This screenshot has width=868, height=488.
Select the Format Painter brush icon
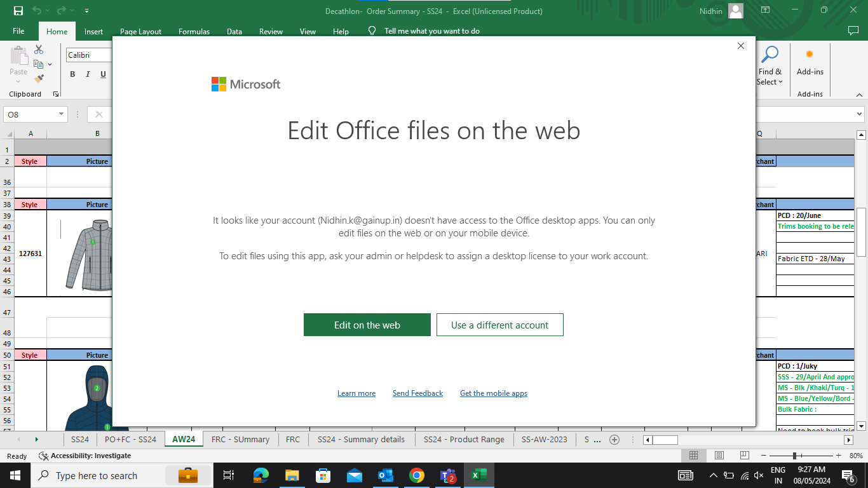(39, 79)
